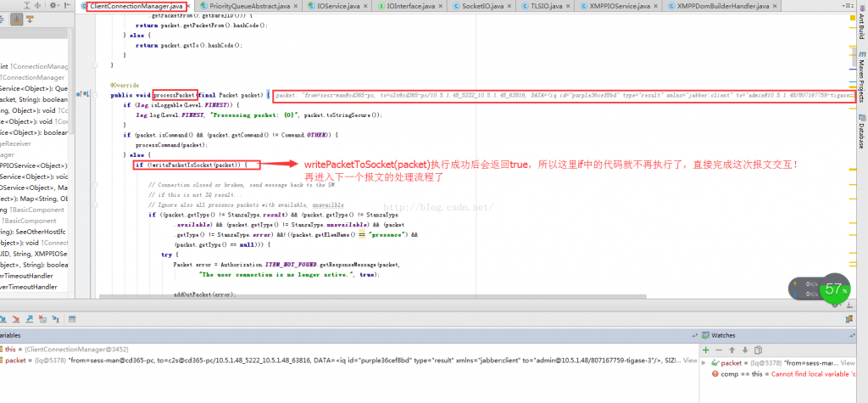Open the Maven Projects side panel
The height and width of the screenshot is (403, 868).
[861, 78]
